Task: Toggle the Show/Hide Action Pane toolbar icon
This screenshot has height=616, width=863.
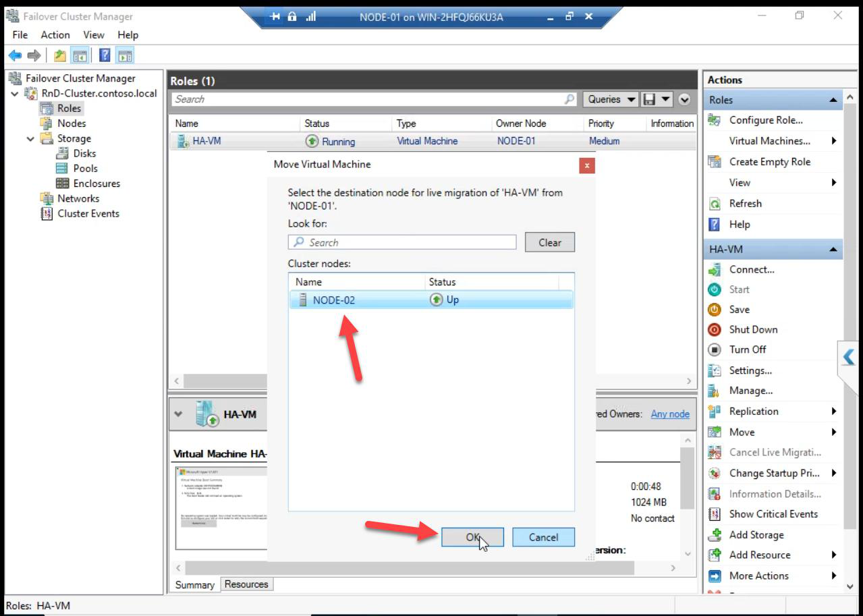Action: click(125, 56)
